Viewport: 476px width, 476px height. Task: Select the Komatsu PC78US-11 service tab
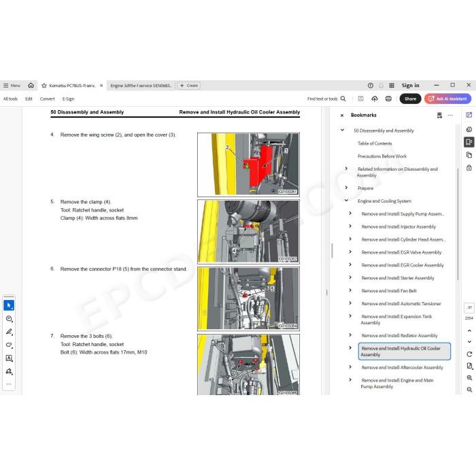pyautogui.click(x=72, y=86)
